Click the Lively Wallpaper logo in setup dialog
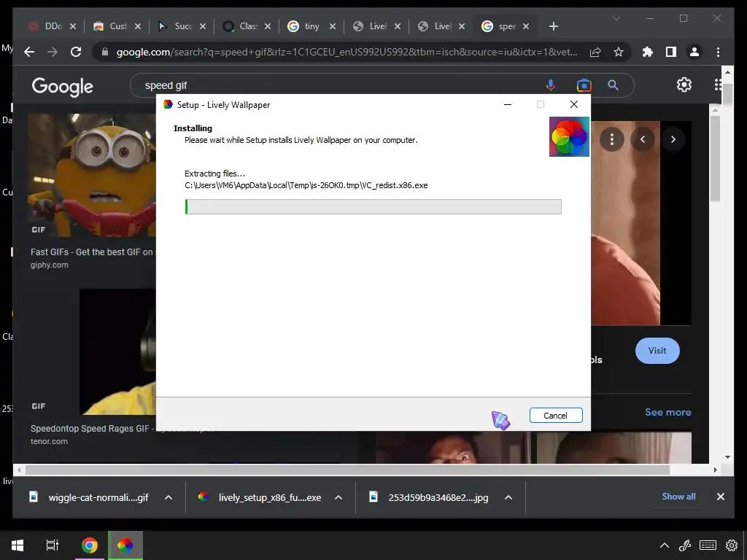 tap(569, 136)
